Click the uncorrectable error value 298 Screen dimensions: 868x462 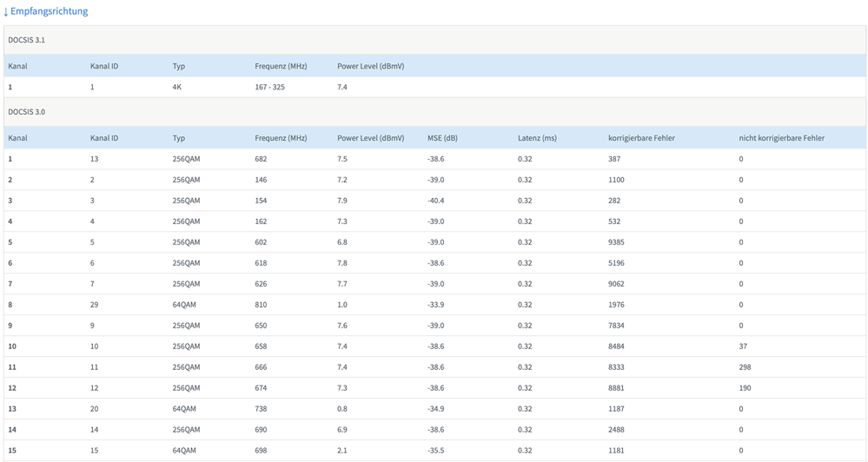coord(745,367)
